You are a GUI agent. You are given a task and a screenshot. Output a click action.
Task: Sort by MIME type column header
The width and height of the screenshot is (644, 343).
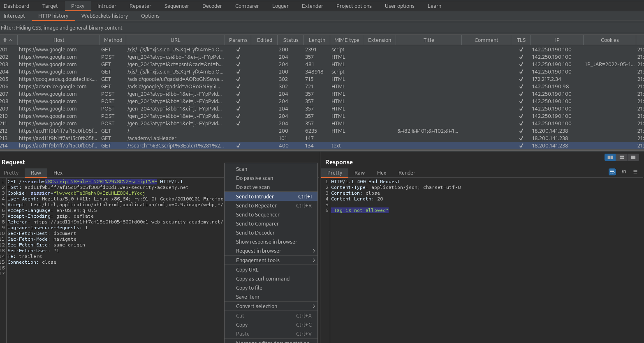(347, 40)
